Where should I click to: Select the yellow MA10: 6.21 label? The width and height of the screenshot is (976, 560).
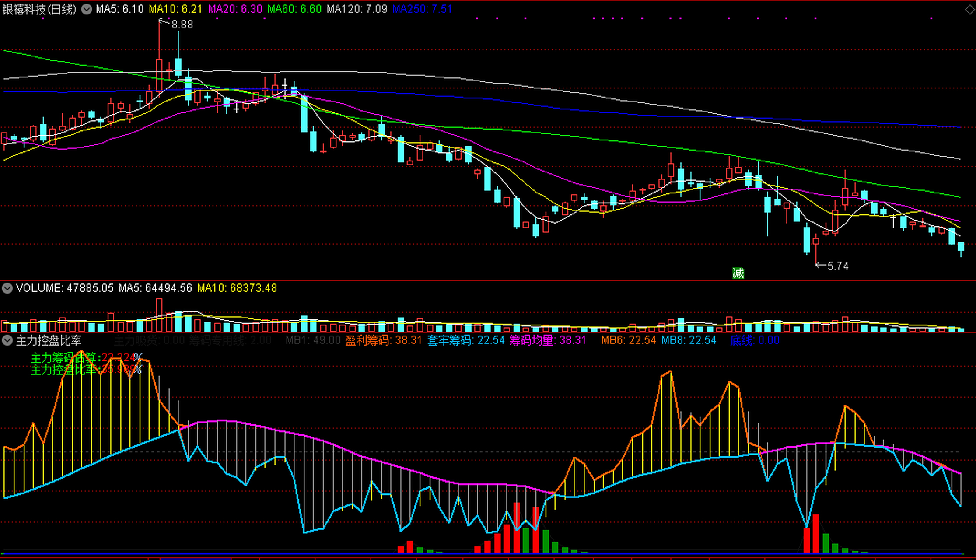[175, 9]
